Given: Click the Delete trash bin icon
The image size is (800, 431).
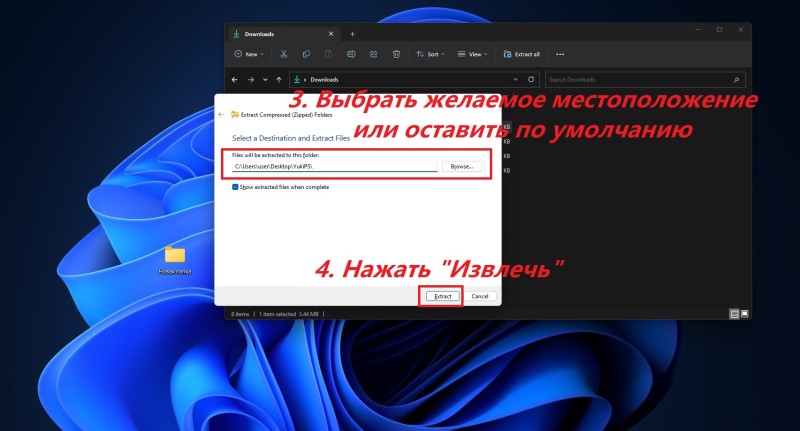Looking at the screenshot, I should pos(396,54).
